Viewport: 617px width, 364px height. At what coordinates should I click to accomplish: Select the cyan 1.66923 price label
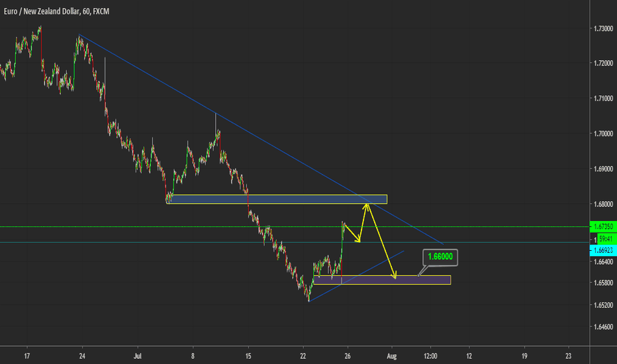pyautogui.click(x=603, y=250)
